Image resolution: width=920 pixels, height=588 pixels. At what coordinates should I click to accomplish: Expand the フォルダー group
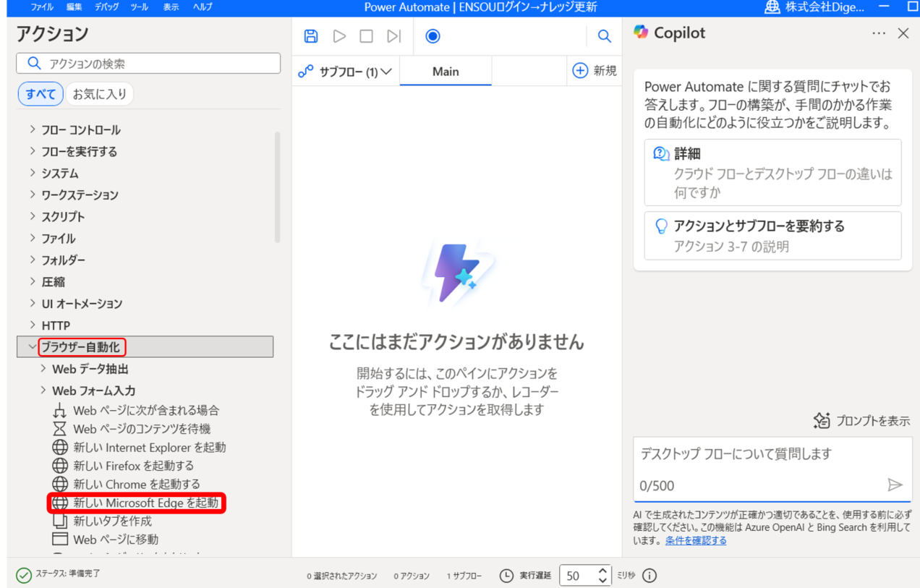(33, 260)
